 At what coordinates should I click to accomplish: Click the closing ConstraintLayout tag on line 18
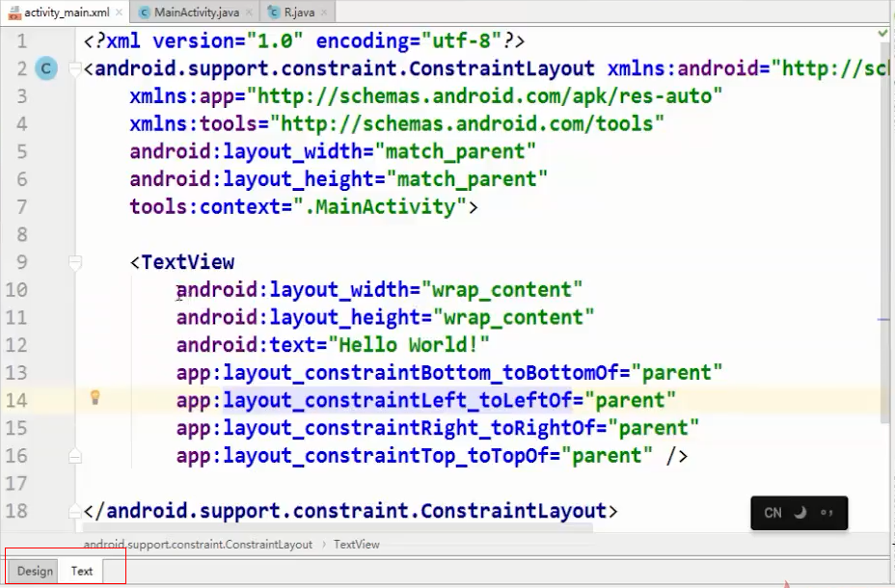(350, 511)
